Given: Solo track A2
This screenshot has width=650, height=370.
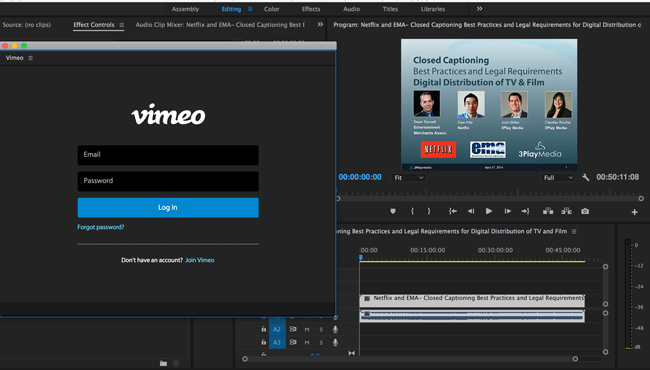Looking at the screenshot, I should pos(321,329).
